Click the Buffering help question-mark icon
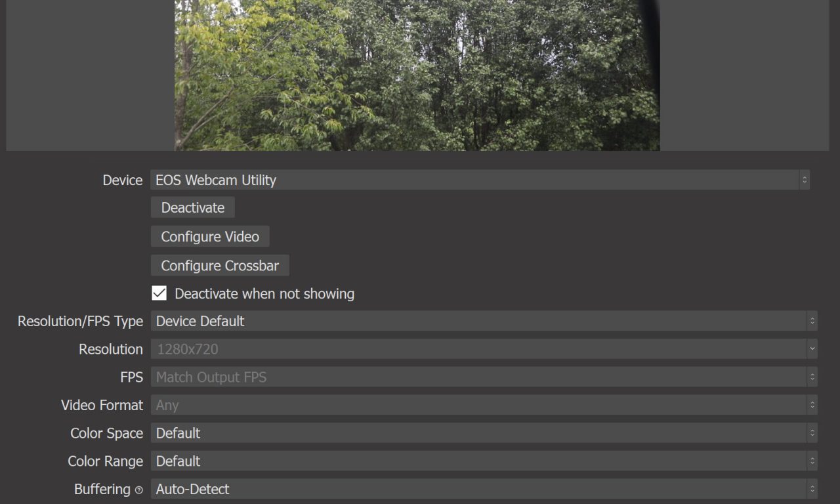This screenshot has width=840, height=504. (x=138, y=490)
